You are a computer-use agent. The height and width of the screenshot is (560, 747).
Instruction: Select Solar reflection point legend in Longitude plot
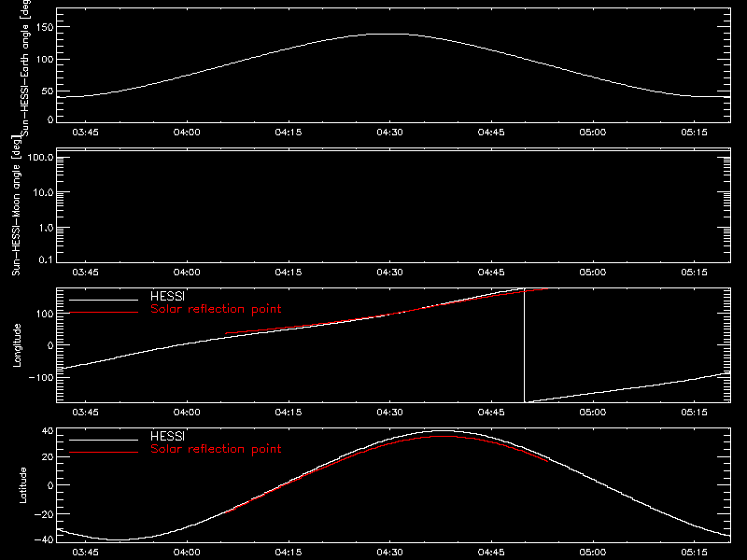point(216,309)
